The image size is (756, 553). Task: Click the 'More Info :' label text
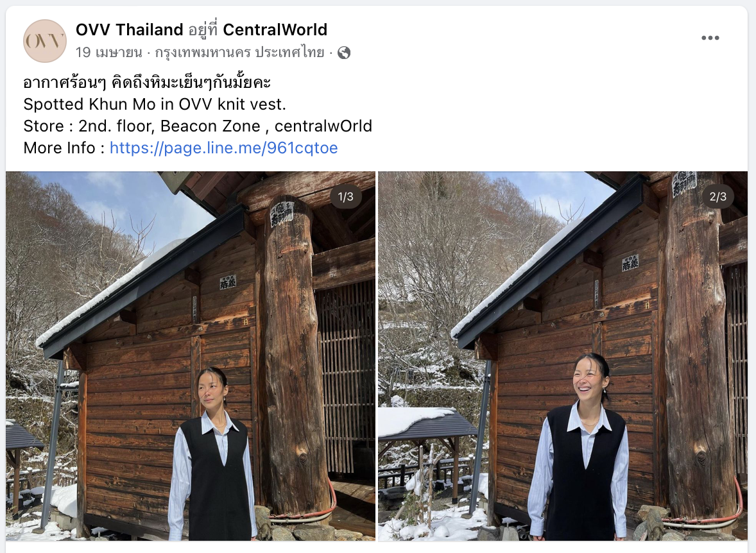point(64,148)
